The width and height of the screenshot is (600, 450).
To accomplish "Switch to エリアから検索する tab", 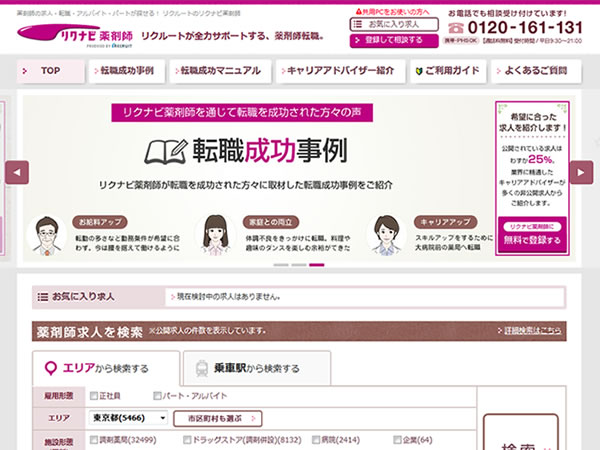I will pyautogui.click(x=106, y=368).
